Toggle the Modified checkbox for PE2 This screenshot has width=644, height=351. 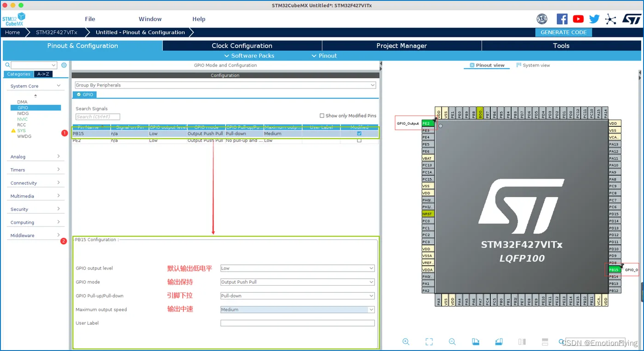point(359,140)
